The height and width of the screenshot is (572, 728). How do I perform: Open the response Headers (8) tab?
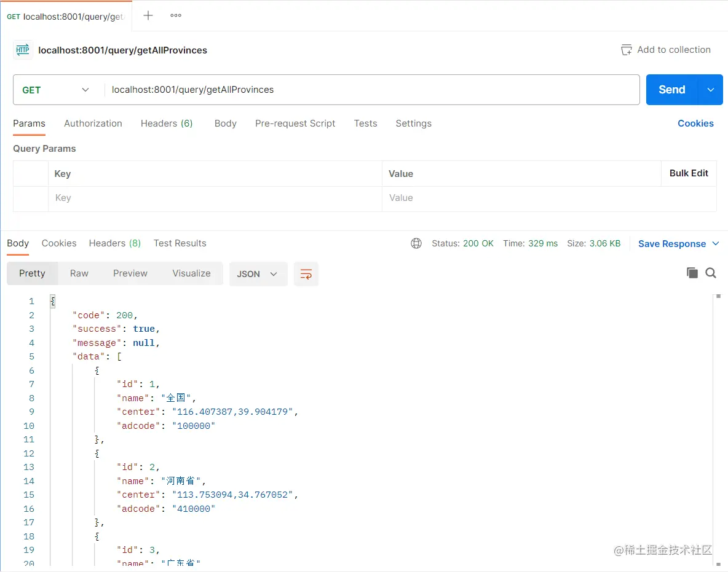[x=115, y=243]
